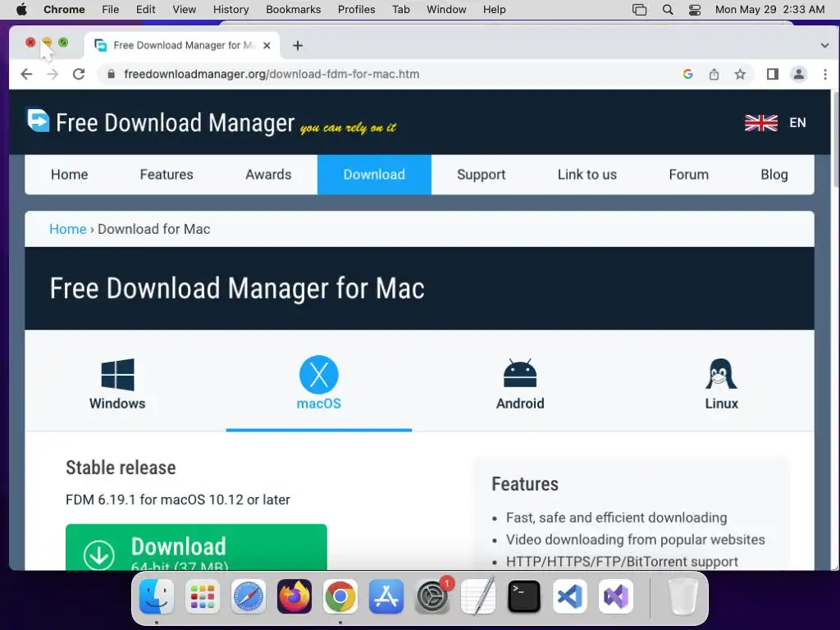Click the green Download 64-bit button
This screenshot has width=840, height=630.
[x=196, y=547]
